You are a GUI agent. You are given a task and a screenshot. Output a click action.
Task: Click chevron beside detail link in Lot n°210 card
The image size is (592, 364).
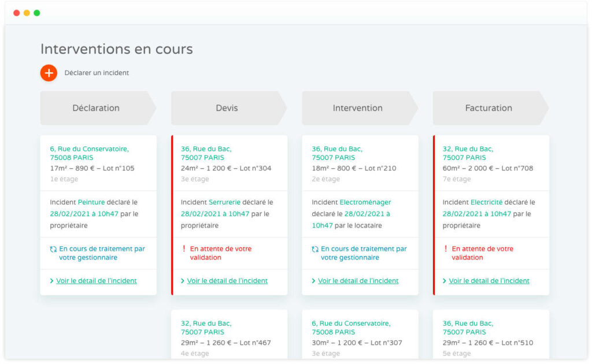point(314,281)
